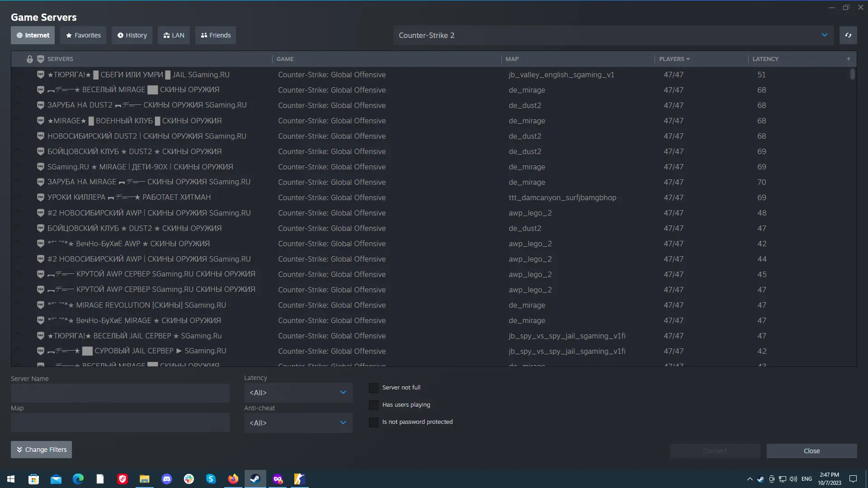The width and height of the screenshot is (868, 488).
Task: Open Skype from taskbar
Action: pyautogui.click(x=211, y=479)
